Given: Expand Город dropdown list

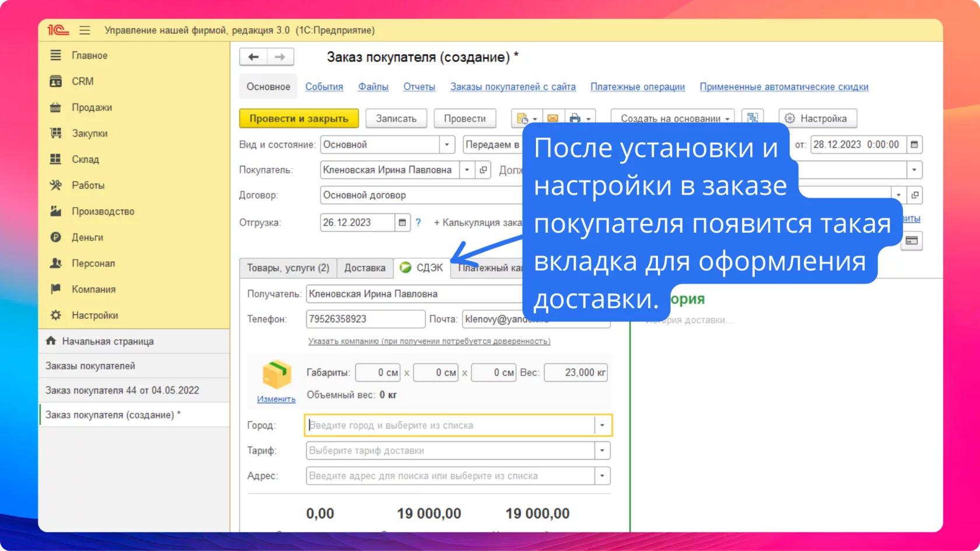Looking at the screenshot, I should pyautogui.click(x=602, y=425).
